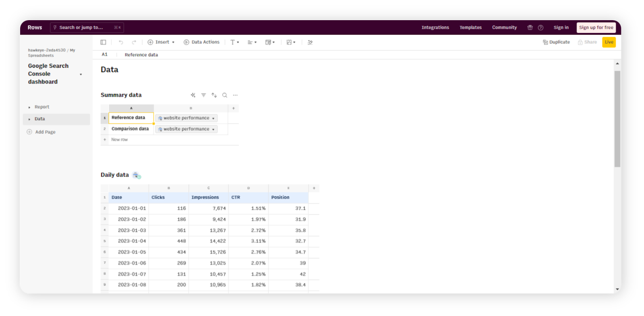This screenshot has height=316, width=644.
Task: Select CTR value 3.11%
Action: [248, 241]
